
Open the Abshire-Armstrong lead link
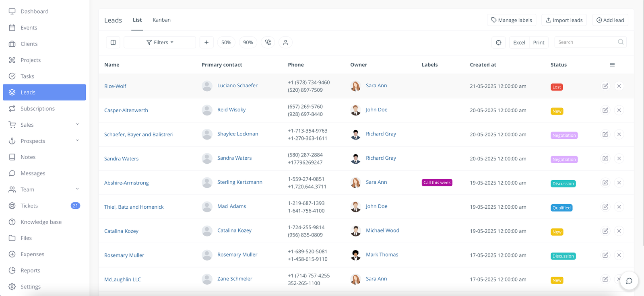tap(126, 183)
